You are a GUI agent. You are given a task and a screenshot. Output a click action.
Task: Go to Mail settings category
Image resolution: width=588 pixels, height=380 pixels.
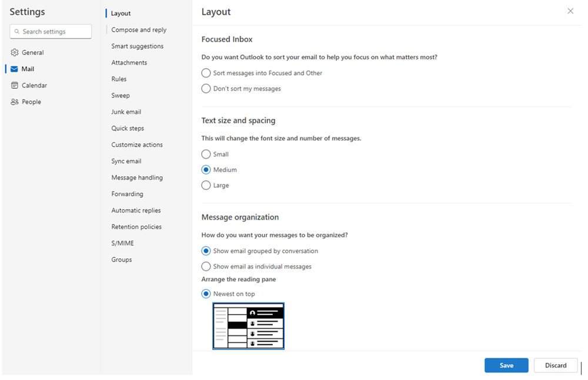pyautogui.click(x=28, y=69)
